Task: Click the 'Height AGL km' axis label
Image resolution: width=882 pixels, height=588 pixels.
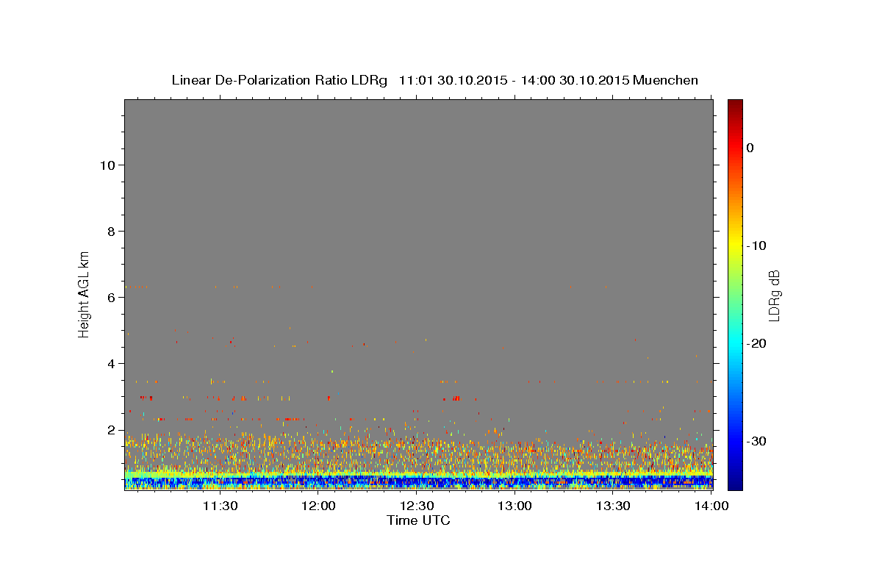Action: 84,294
